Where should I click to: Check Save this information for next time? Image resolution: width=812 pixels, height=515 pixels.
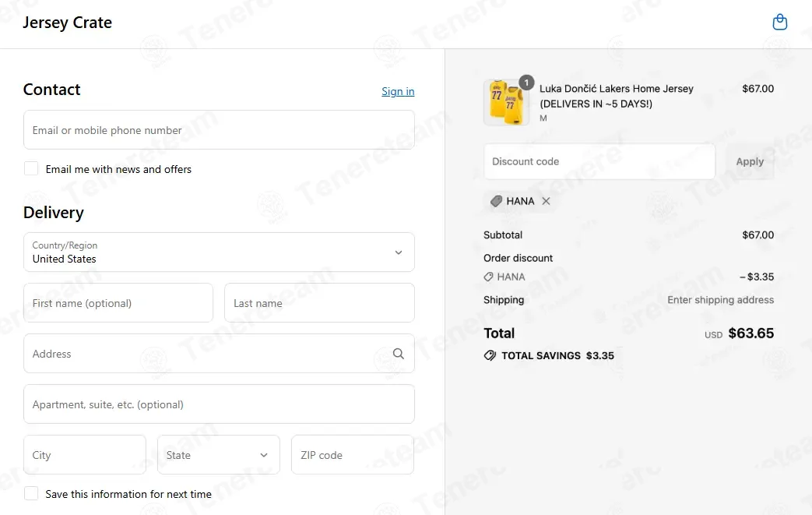pyautogui.click(x=31, y=493)
